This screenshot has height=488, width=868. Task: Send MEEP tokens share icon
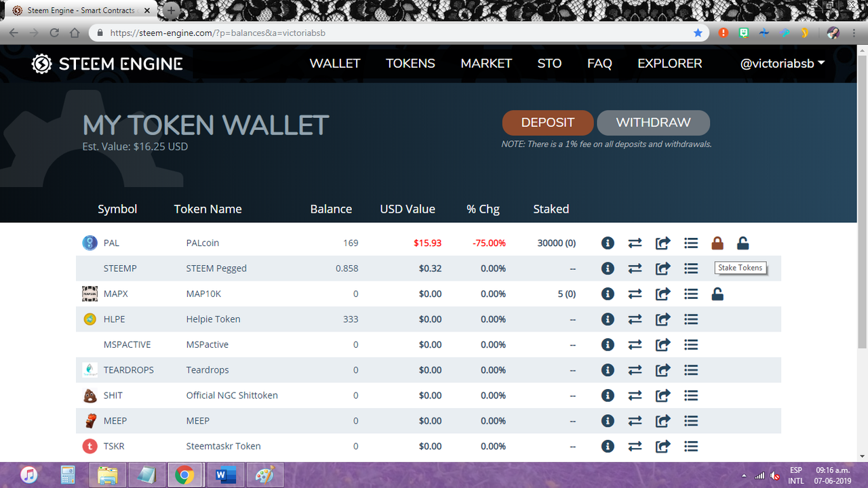(x=663, y=421)
